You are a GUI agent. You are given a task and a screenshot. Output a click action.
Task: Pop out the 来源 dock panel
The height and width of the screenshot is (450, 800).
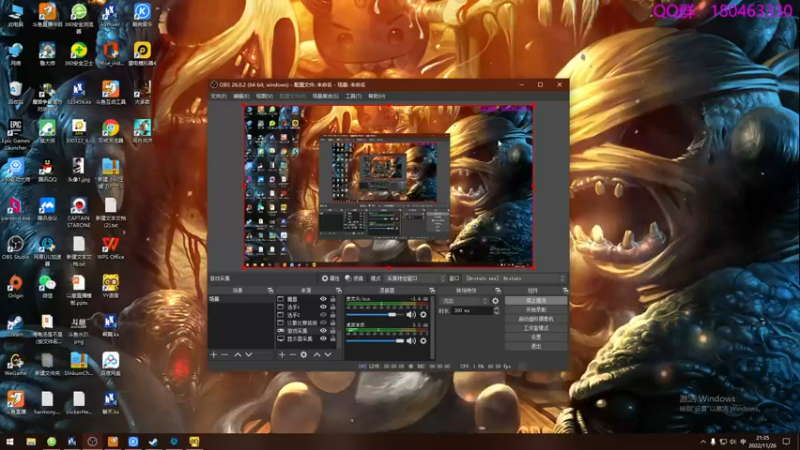click(338, 290)
